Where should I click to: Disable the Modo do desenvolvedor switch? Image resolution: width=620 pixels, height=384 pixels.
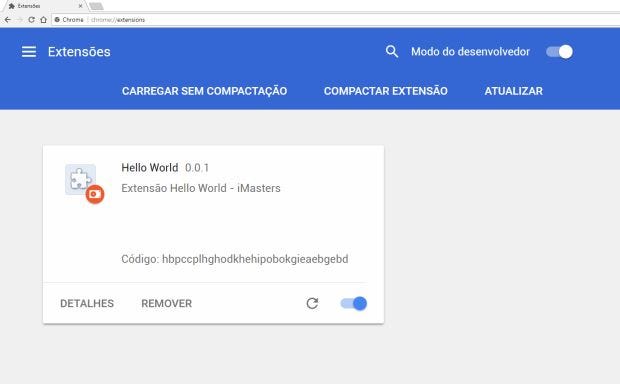coord(560,51)
